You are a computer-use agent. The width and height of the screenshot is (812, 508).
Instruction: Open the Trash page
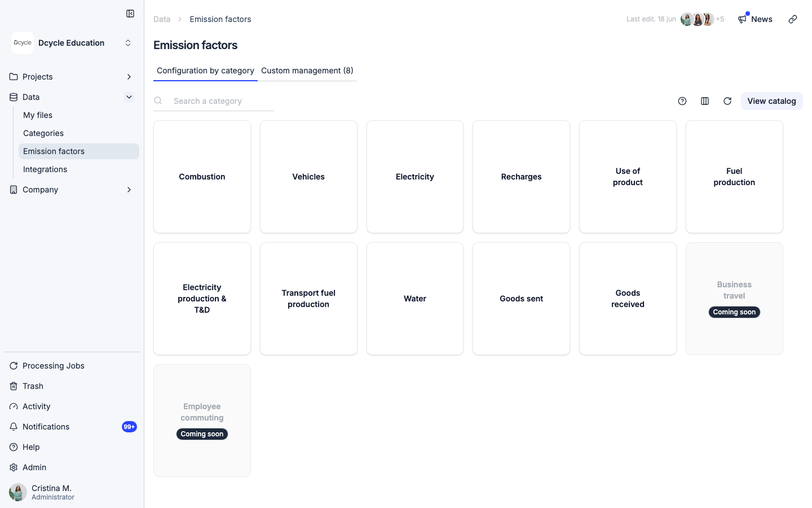72,386
